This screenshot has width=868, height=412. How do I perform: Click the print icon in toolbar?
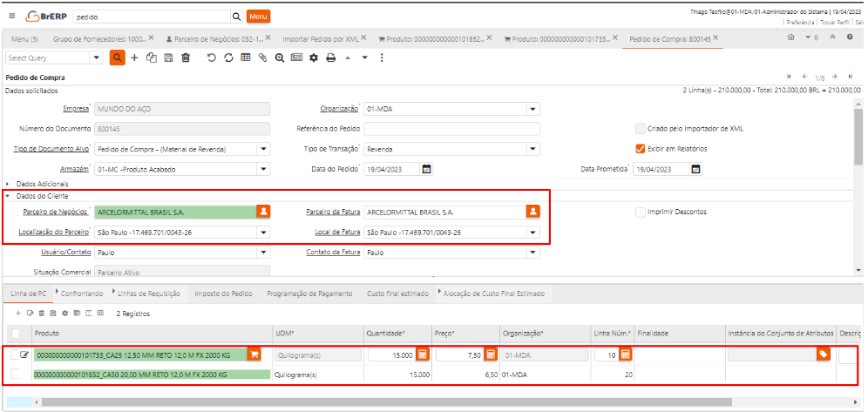[330, 57]
